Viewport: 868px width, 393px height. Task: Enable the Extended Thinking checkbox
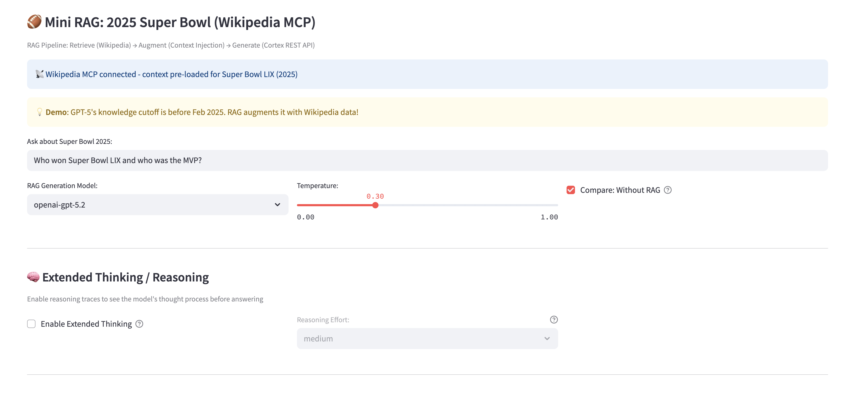(x=31, y=324)
